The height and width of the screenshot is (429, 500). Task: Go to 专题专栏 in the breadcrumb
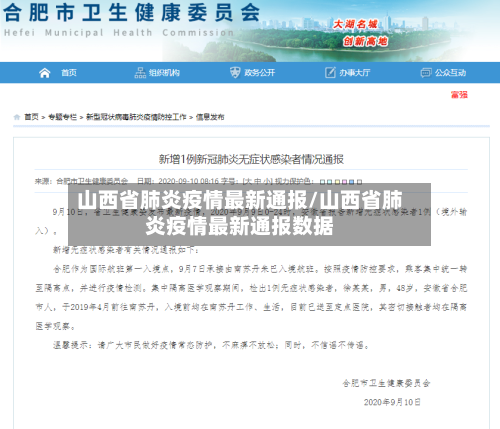[x=63, y=117]
